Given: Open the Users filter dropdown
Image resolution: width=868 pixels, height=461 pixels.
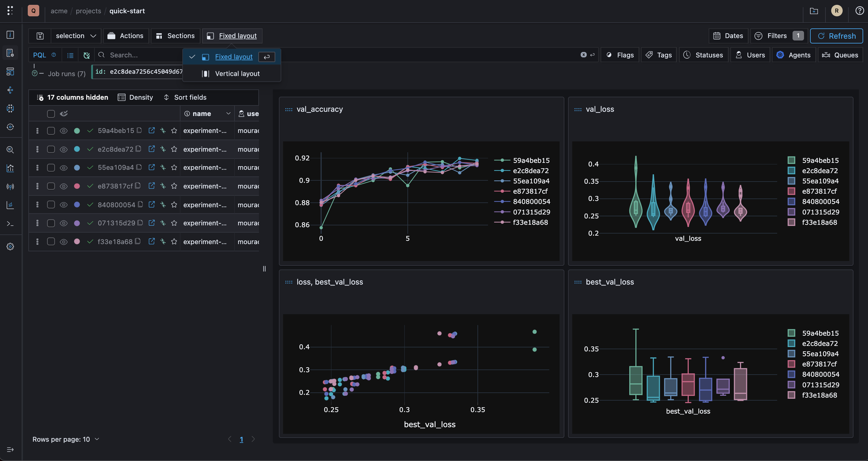Looking at the screenshot, I should (750, 55).
